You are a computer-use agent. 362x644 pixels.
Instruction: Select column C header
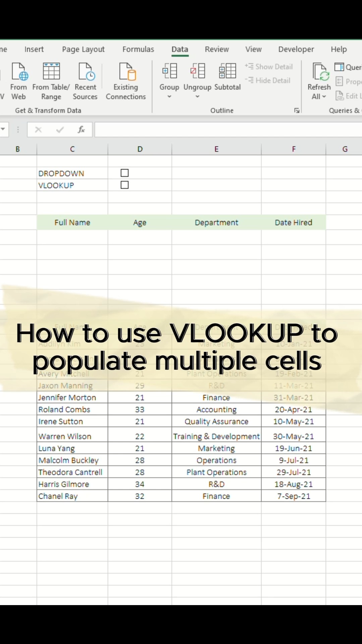(x=72, y=149)
